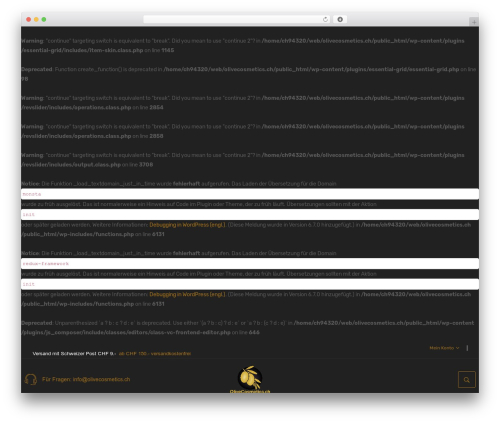This screenshot has height=423, width=500.
Task: Click the round icon button beside the address bar
Action: pos(340,19)
